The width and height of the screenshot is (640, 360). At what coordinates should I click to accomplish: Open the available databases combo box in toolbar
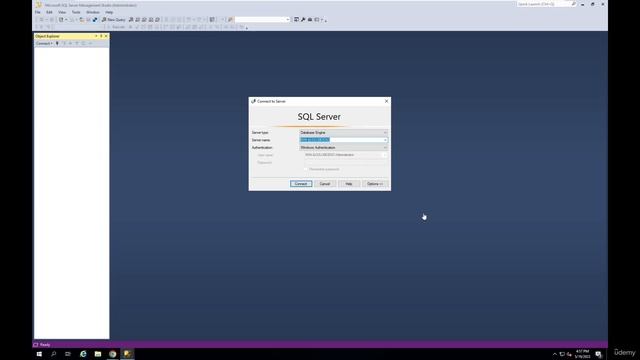262,20
